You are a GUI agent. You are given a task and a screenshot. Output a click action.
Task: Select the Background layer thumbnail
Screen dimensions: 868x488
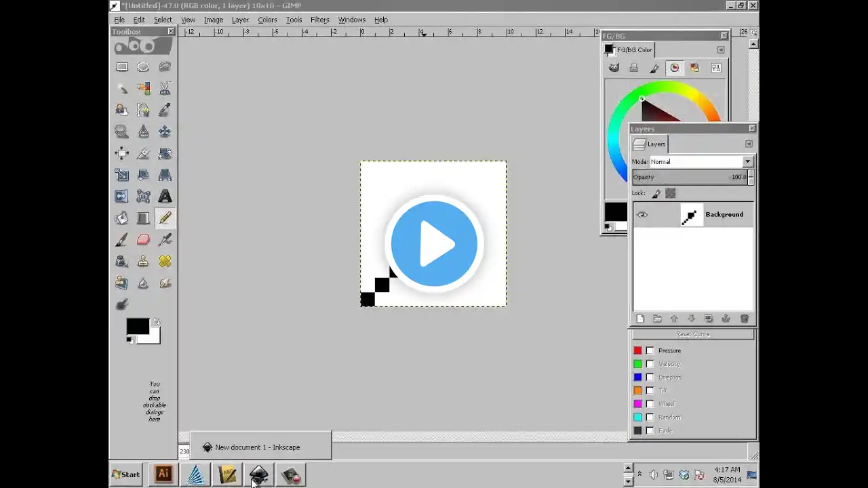pos(691,215)
